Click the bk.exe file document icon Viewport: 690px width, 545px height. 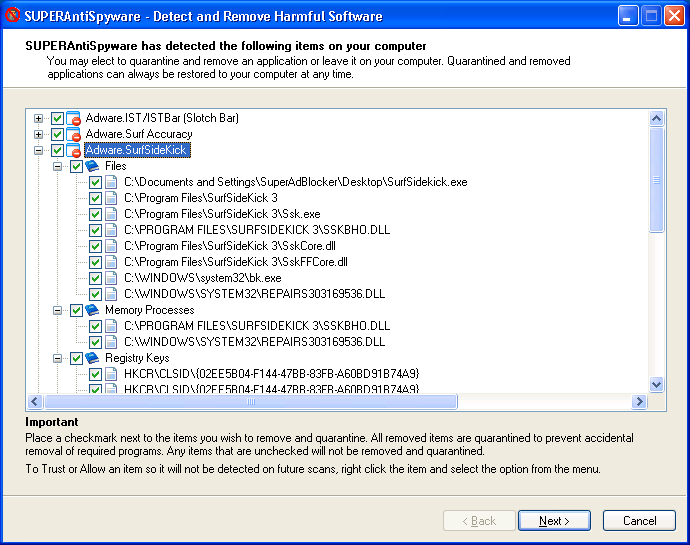(x=111, y=278)
